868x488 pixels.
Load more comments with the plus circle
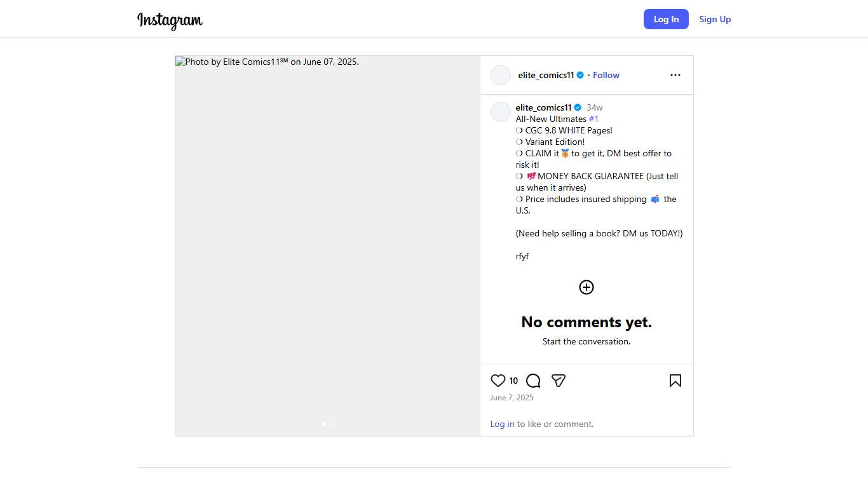586,287
